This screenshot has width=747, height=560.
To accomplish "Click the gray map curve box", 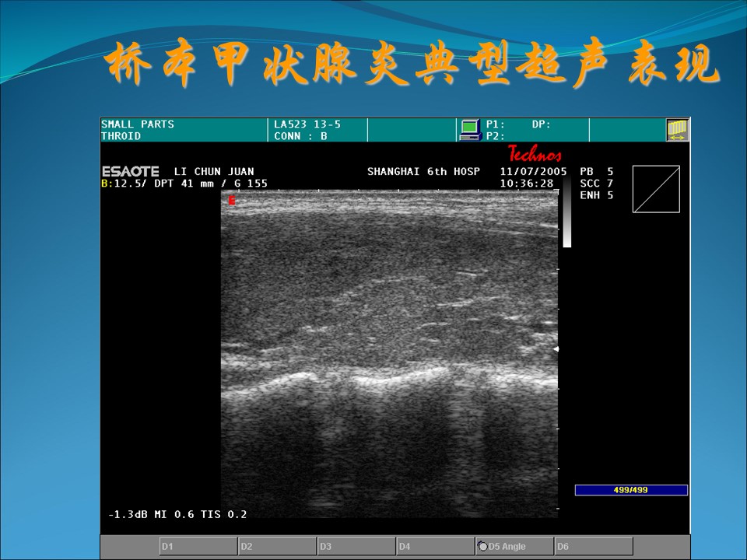I will point(656,189).
